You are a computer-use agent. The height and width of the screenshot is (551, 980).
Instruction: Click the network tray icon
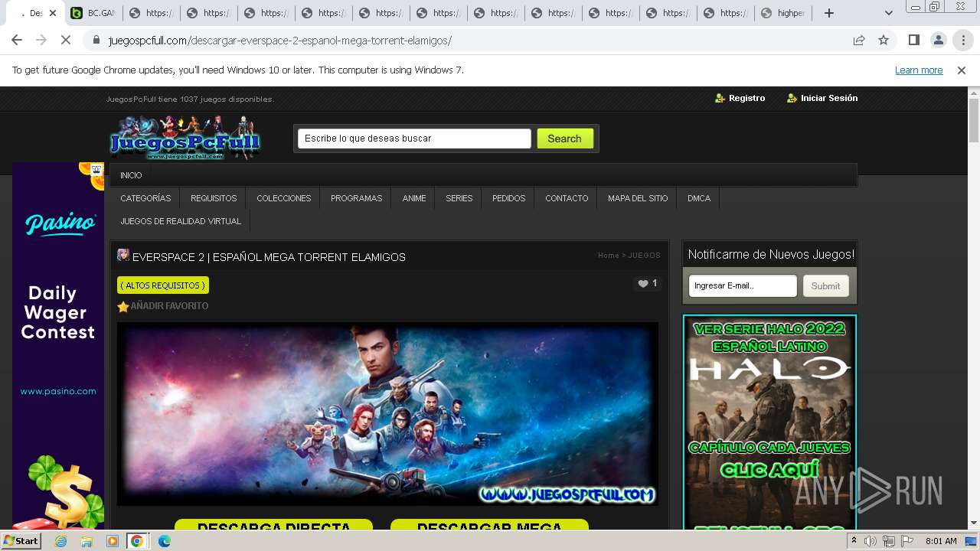point(889,541)
